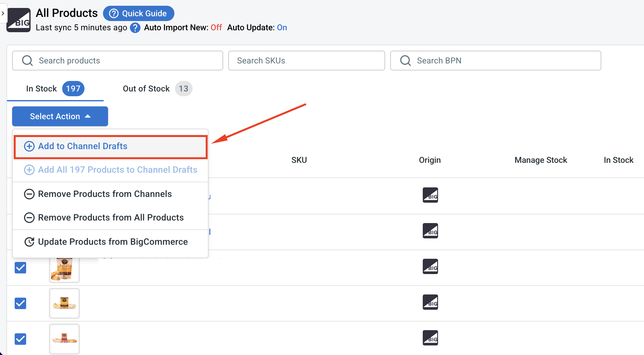Click the Search products input field
Image resolution: width=644 pixels, height=355 pixels.
coord(118,61)
